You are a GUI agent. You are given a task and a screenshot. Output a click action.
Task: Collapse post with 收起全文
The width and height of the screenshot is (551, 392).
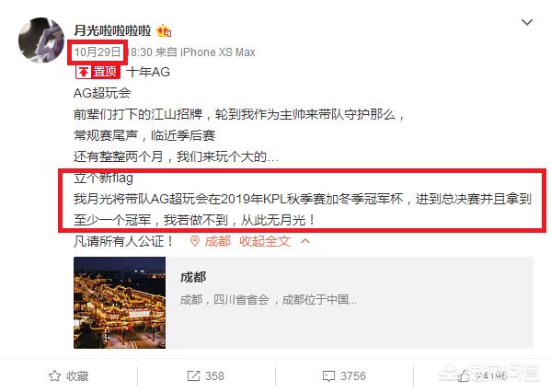[x=265, y=241]
